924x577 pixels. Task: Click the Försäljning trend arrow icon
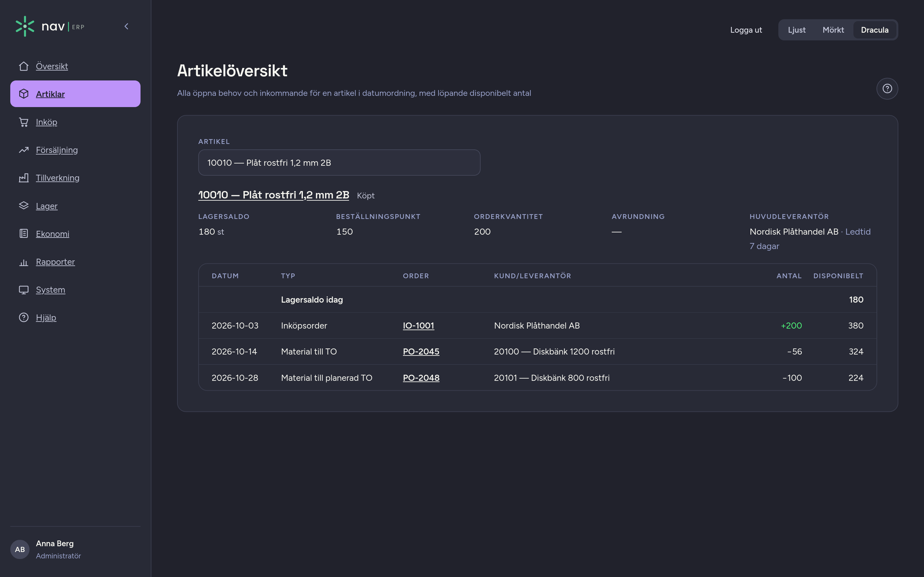[x=24, y=150]
